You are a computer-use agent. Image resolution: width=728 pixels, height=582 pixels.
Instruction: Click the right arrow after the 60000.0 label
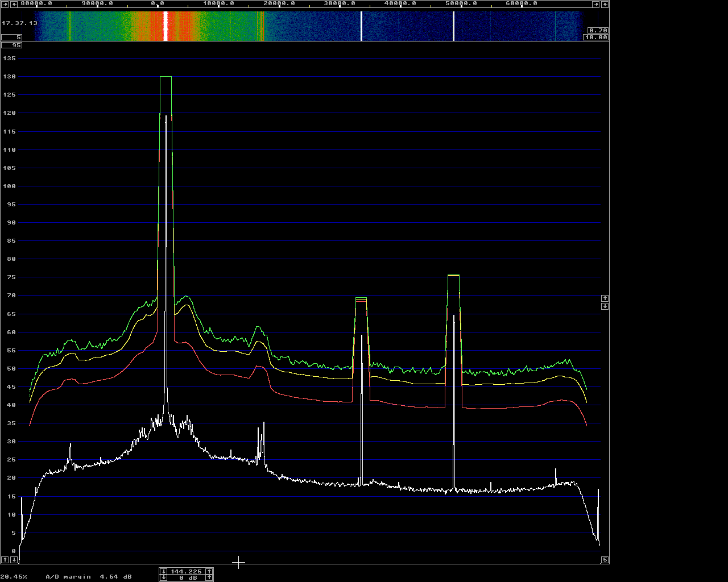click(596, 4)
